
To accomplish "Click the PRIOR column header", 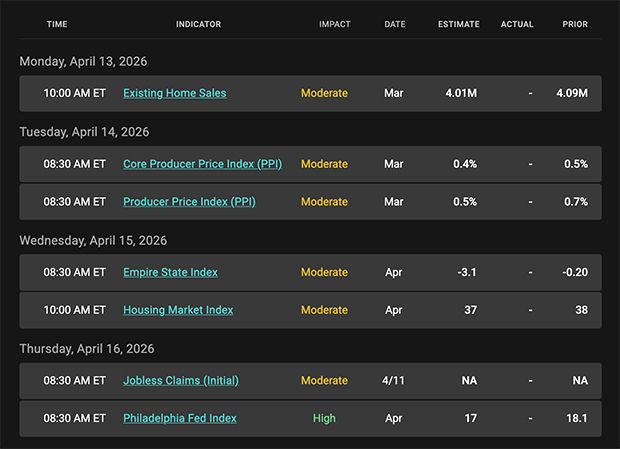I will [575, 24].
